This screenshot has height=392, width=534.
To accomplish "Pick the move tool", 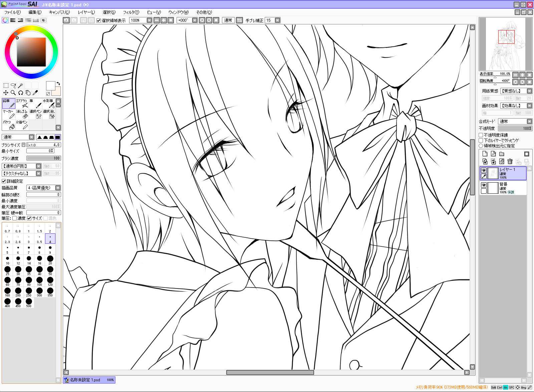I will coord(6,93).
